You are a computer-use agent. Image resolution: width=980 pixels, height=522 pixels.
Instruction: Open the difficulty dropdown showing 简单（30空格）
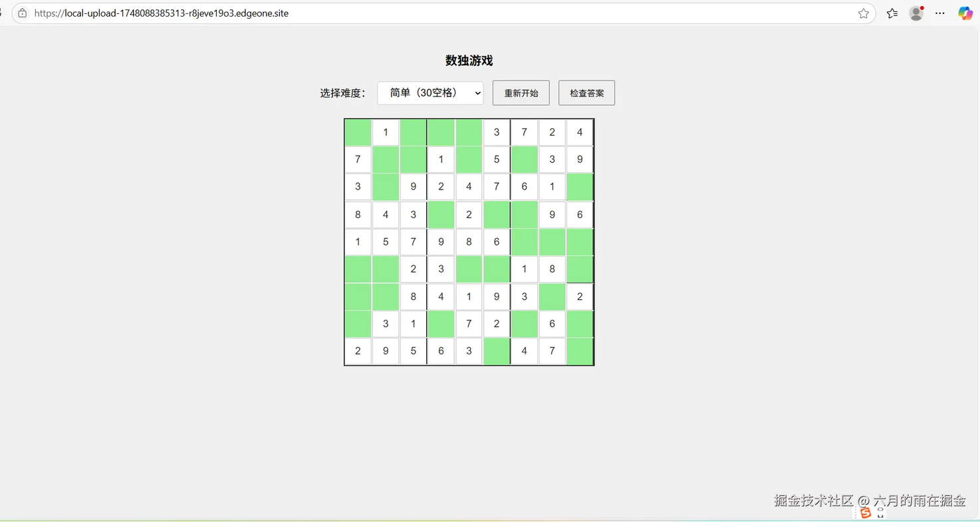point(430,93)
